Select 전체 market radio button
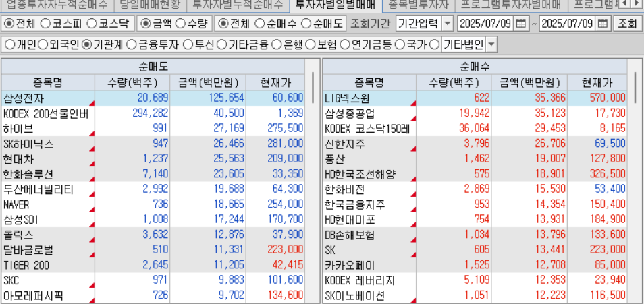The height and width of the screenshot is (304, 644). click(9, 24)
